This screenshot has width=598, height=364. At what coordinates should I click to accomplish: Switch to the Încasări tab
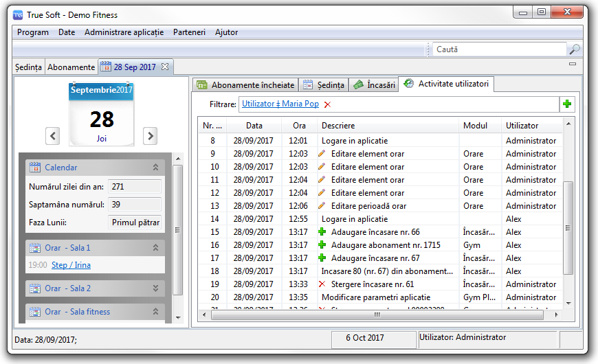(x=374, y=85)
